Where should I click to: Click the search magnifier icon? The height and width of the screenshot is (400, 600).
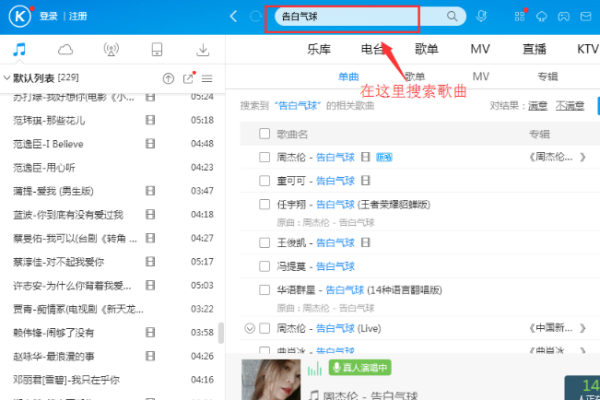pos(452,16)
